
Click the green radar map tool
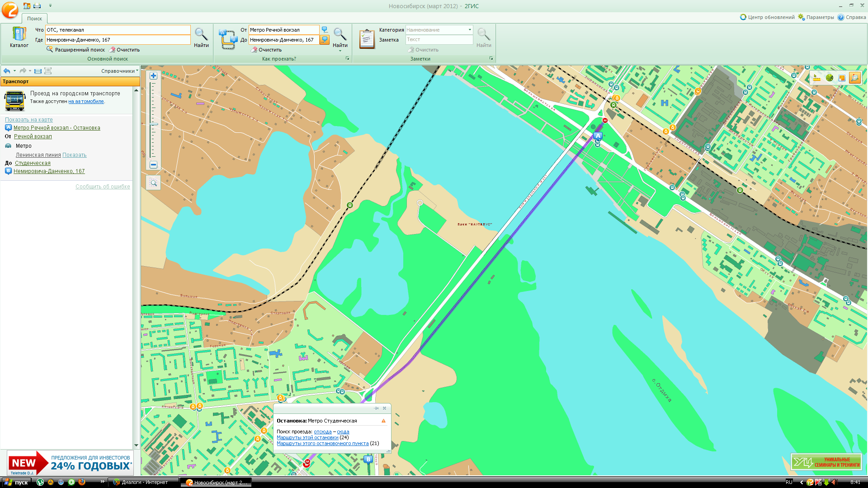829,78
